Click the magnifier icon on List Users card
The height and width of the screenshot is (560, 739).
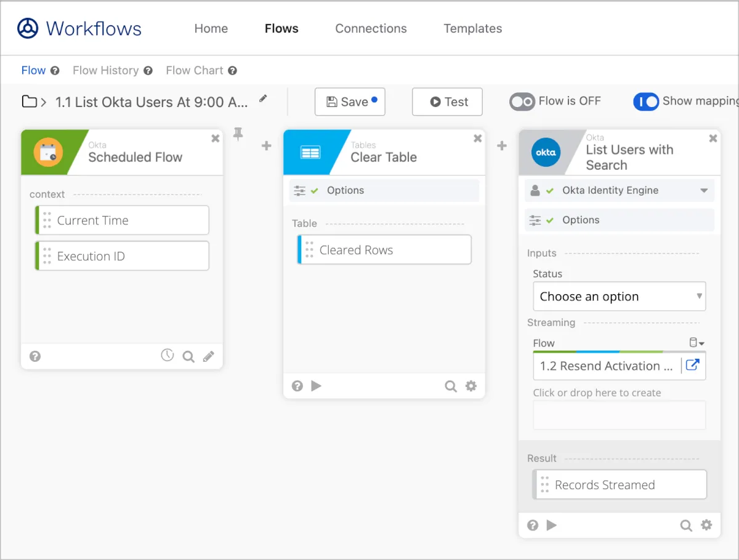click(685, 525)
